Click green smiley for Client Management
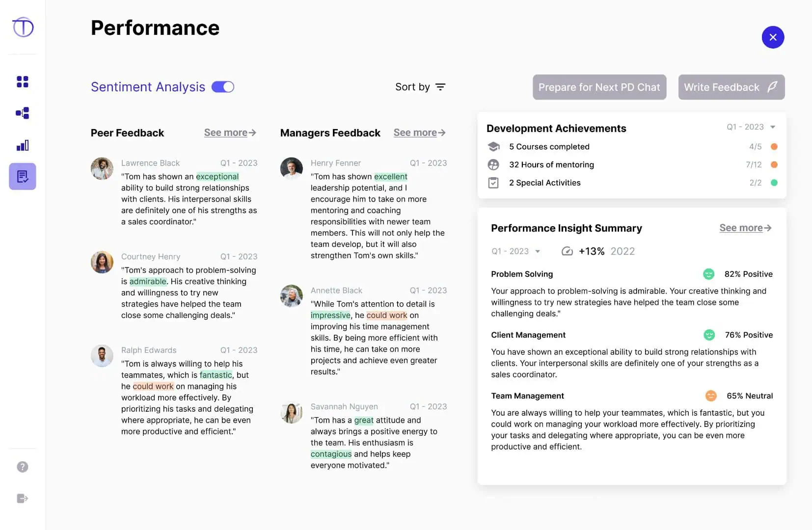The height and width of the screenshot is (530, 812). tap(709, 335)
